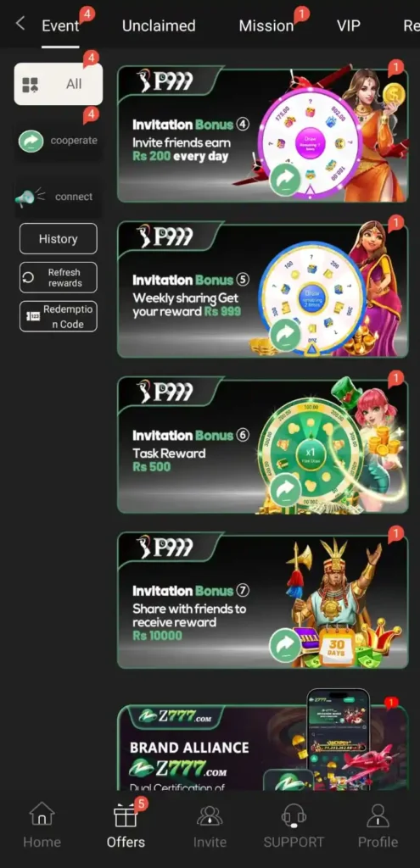Open the Z777 Brand Alliance banner

click(x=263, y=748)
